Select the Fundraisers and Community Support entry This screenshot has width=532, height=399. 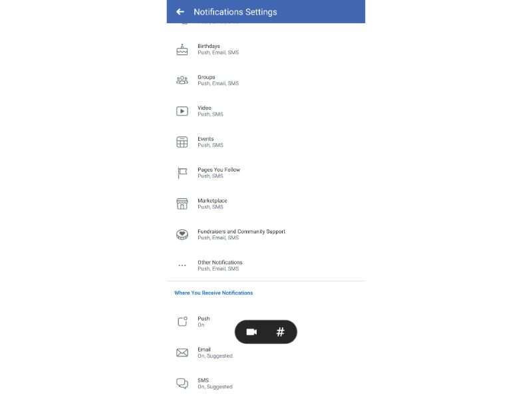coord(241,235)
